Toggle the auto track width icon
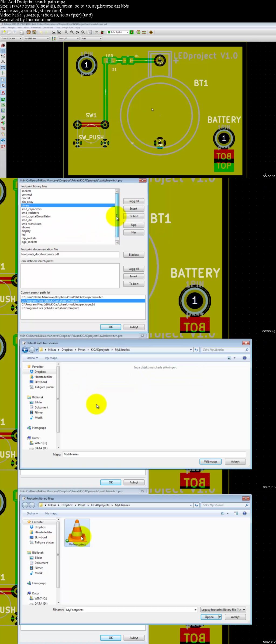 54,39
